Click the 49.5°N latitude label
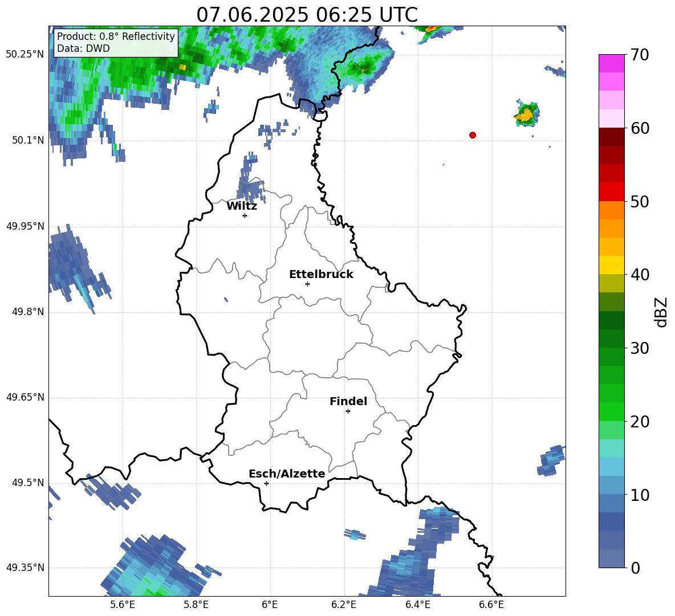The image size is (675, 616). point(28,483)
